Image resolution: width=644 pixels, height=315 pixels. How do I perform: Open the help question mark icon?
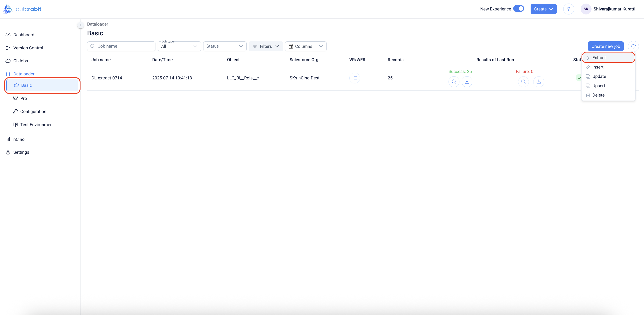coord(568,9)
